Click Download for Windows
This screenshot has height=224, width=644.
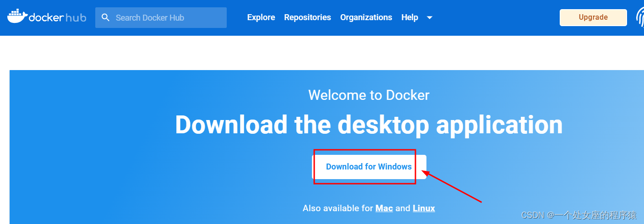[369, 167]
